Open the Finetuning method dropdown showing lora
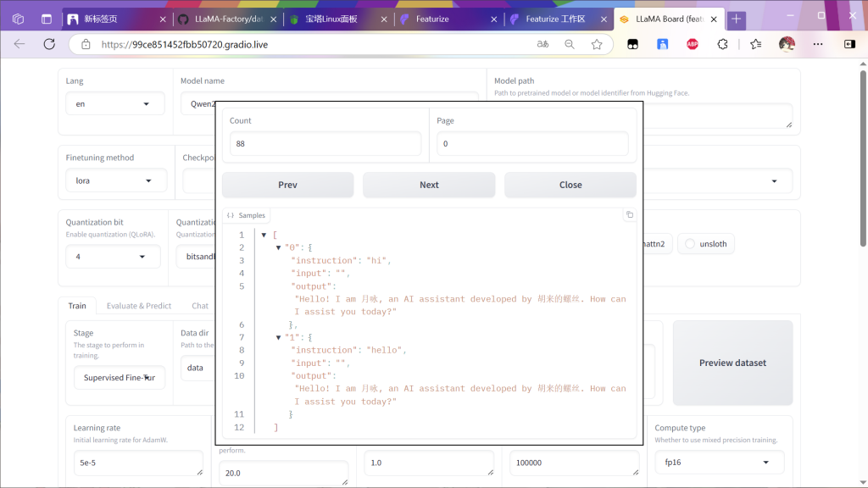 pyautogui.click(x=116, y=180)
